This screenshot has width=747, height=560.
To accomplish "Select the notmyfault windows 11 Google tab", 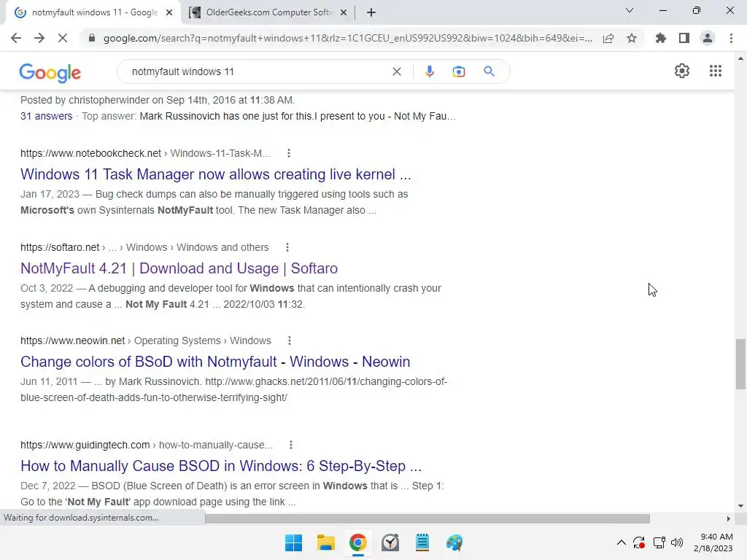I will pos(93,12).
